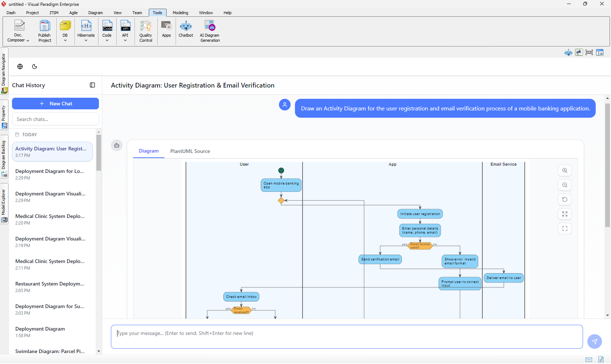Open the Doc. Composer tool
The image size is (611, 364).
point(18,31)
